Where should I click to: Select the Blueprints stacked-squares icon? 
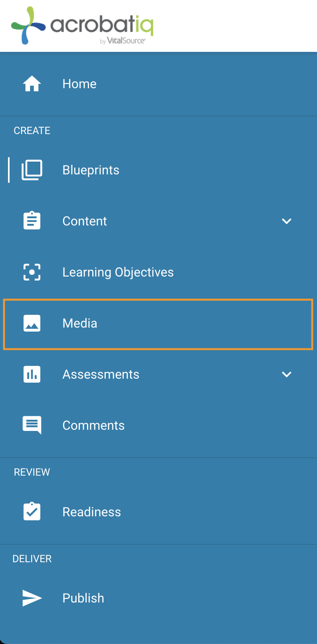[x=32, y=170]
